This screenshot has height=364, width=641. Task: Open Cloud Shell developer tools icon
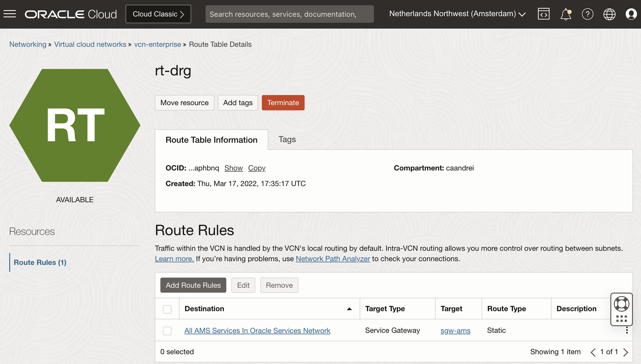(544, 14)
